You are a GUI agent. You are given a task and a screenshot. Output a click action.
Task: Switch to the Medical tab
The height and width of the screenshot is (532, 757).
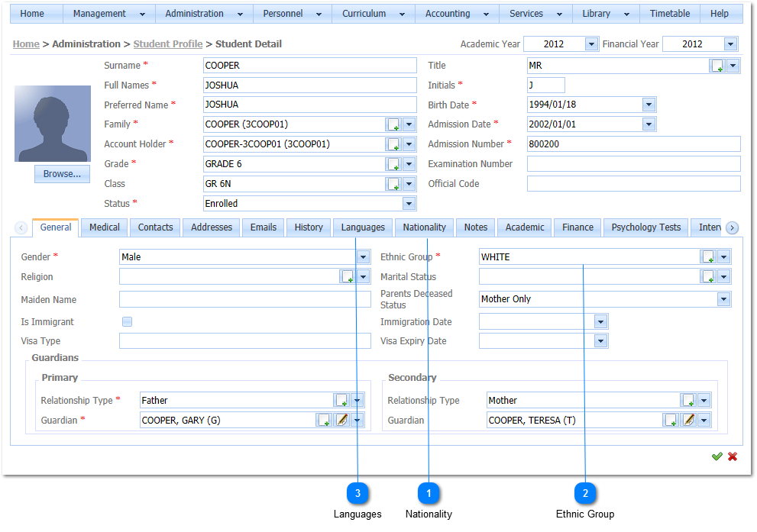[105, 227]
